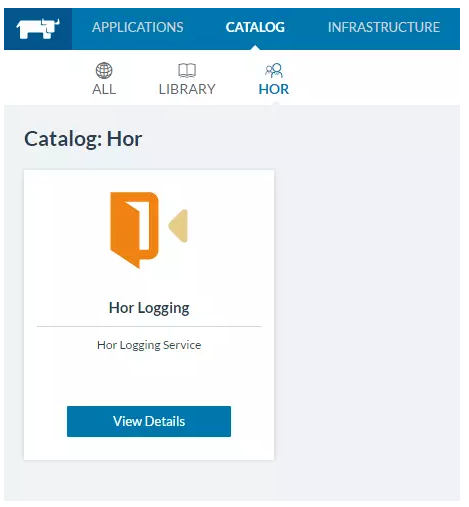The image size is (469, 507).
Task: Click the caret pointer beneath CATALOG
Action: pyautogui.click(x=255, y=48)
